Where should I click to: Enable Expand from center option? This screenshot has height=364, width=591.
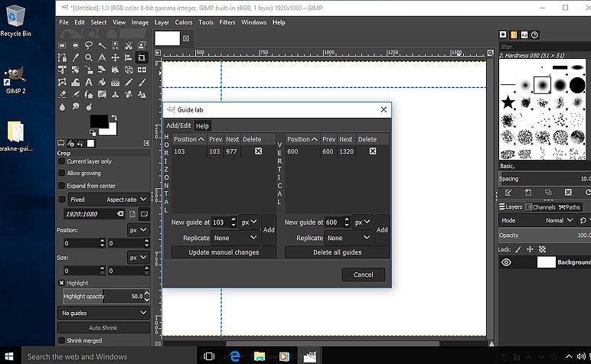[62, 186]
